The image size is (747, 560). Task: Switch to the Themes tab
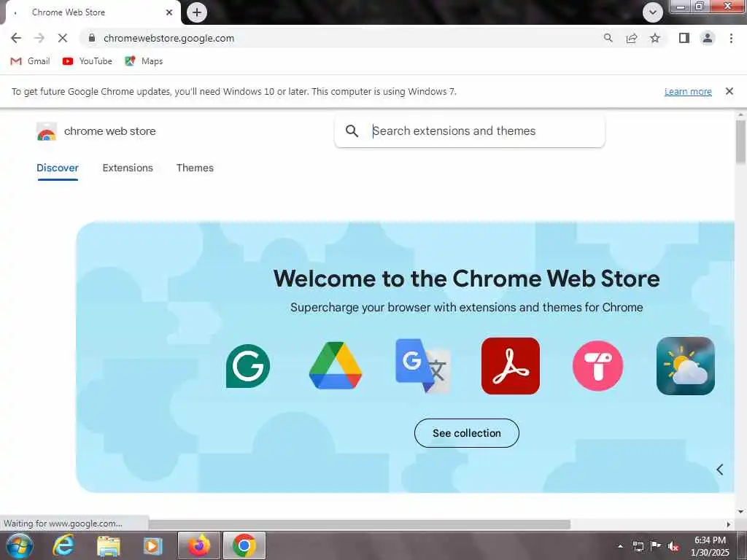coord(195,168)
